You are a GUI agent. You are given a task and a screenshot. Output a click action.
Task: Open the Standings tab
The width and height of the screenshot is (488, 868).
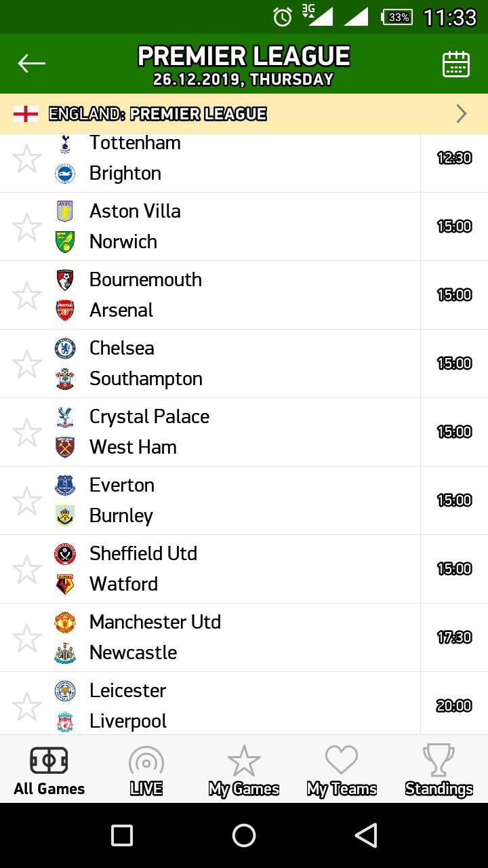439,769
